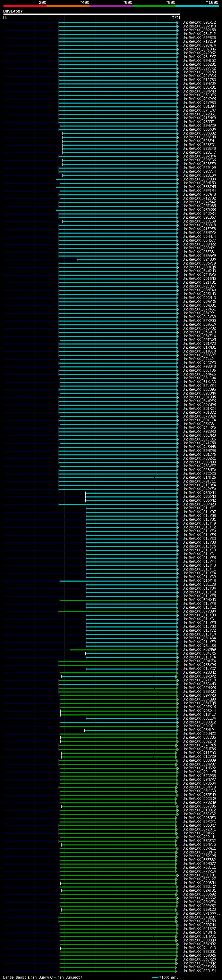Open hit UniRef100_C1JYD7
222x980 pixels.
(199, 512)
